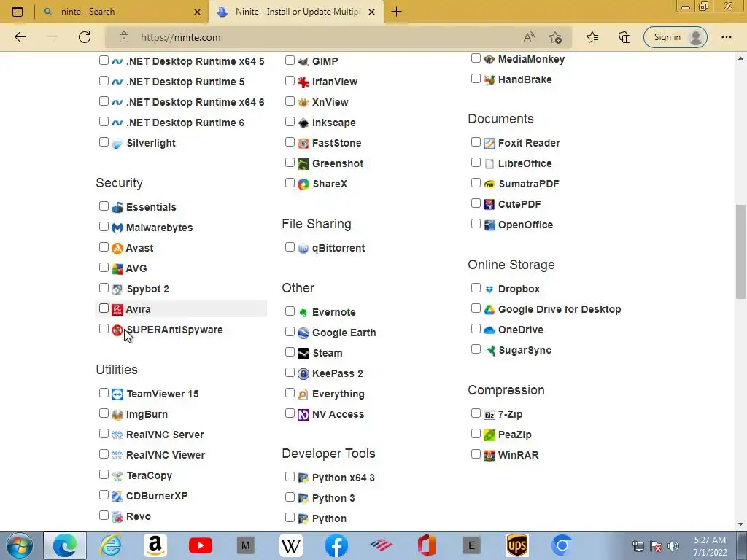This screenshot has height=560, width=747.
Task: Select the Python x64 3 checkbox
Action: click(x=290, y=477)
